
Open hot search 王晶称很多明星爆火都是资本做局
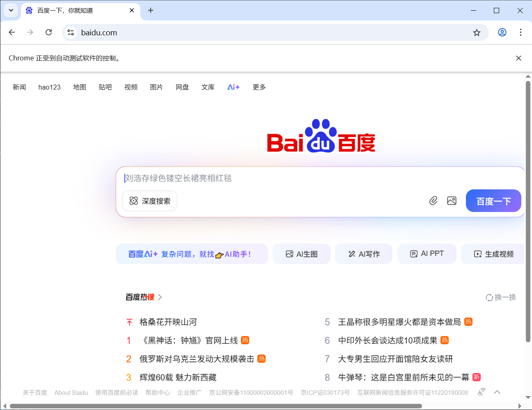[x=399, y=322]
